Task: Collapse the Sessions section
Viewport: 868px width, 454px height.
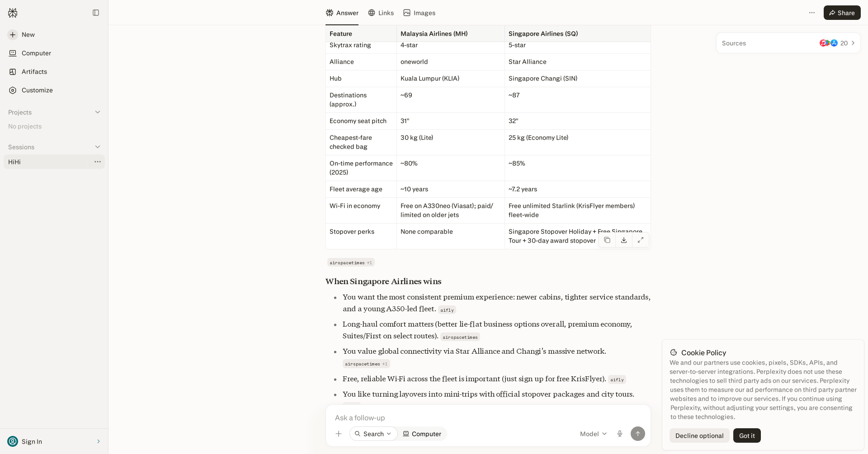Action: 98,147
